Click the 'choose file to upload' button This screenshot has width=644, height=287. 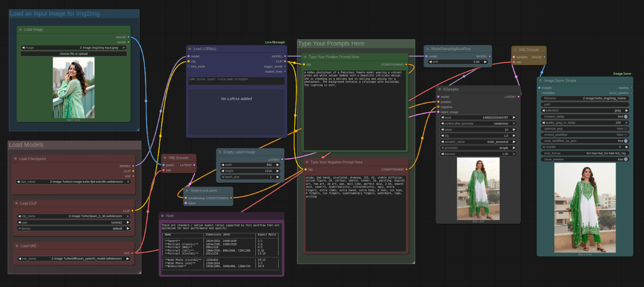pyautogui.click(x=74, y=54)
